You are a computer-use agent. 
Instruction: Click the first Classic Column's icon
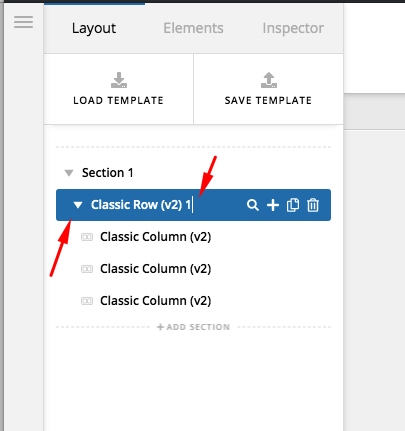pyautogui.click(x=87, y=237)
